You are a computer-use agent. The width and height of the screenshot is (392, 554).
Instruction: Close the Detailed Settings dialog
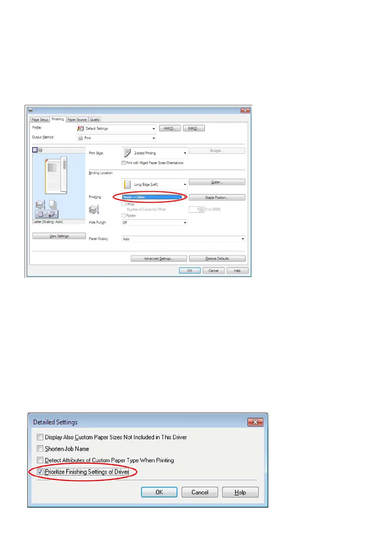(255, 422)
